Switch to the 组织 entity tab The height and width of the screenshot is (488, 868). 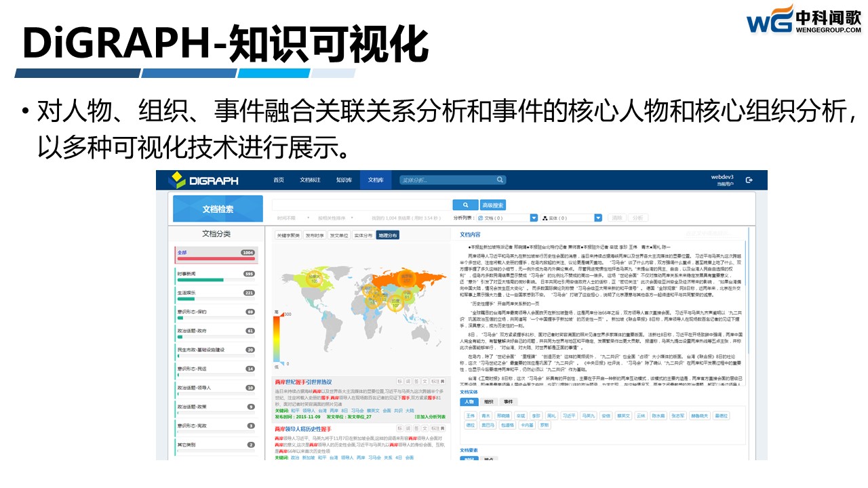(x=489, y=402)
